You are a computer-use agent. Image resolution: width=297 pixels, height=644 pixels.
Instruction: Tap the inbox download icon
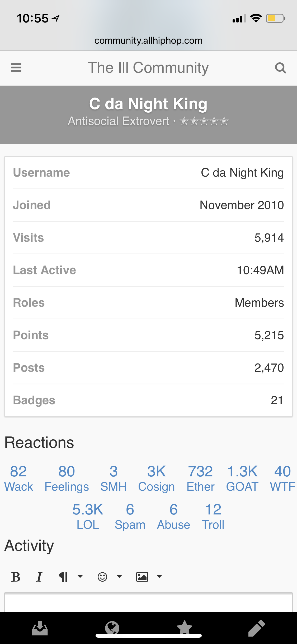(40, 628)
